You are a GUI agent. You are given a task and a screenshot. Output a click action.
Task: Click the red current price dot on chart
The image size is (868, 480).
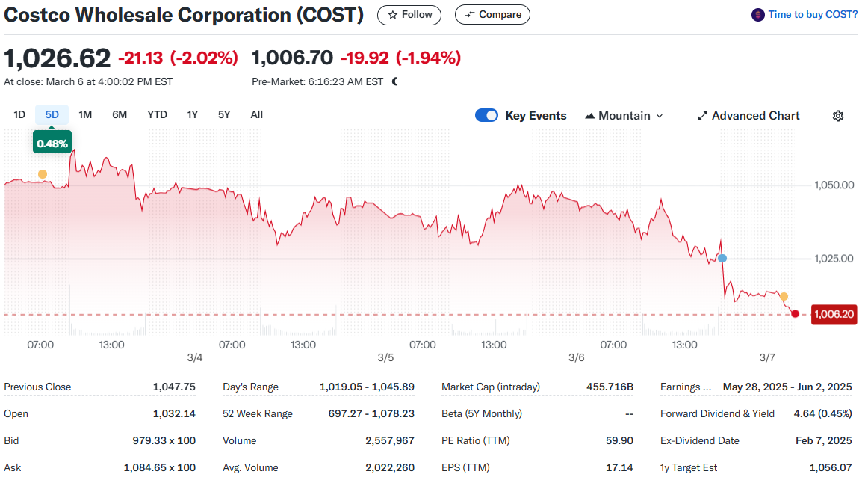pyautogui.click(x=796, y=314)
